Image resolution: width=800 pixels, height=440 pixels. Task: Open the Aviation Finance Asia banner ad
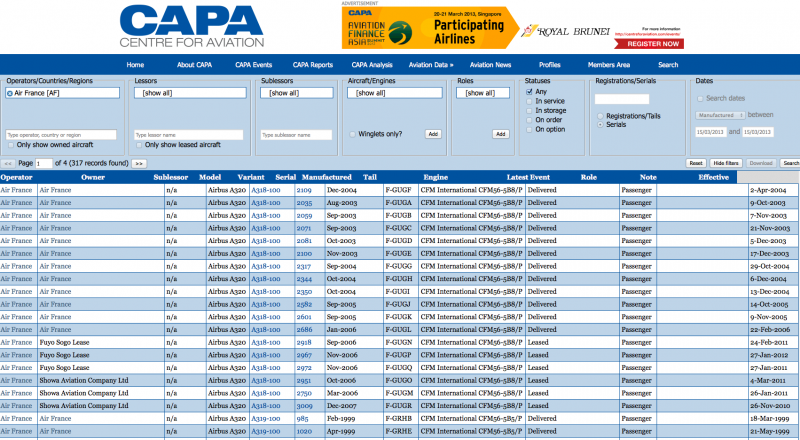coord(430,28)
